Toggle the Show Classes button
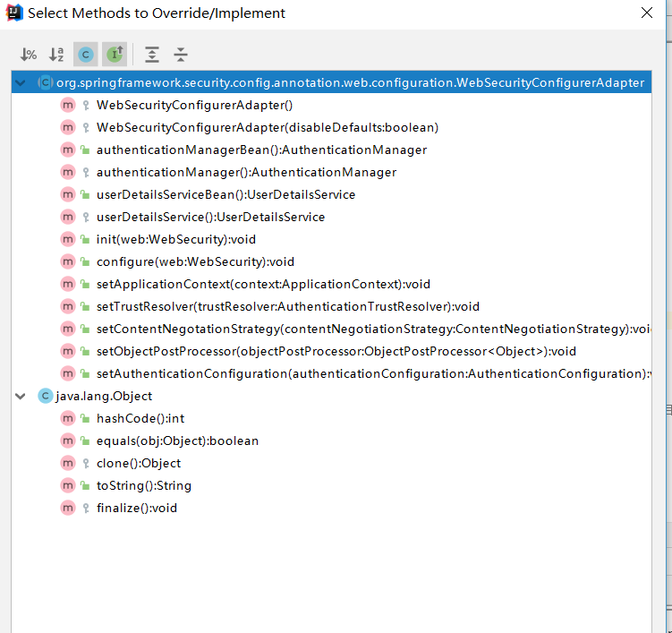 click(x=86, y=55)
